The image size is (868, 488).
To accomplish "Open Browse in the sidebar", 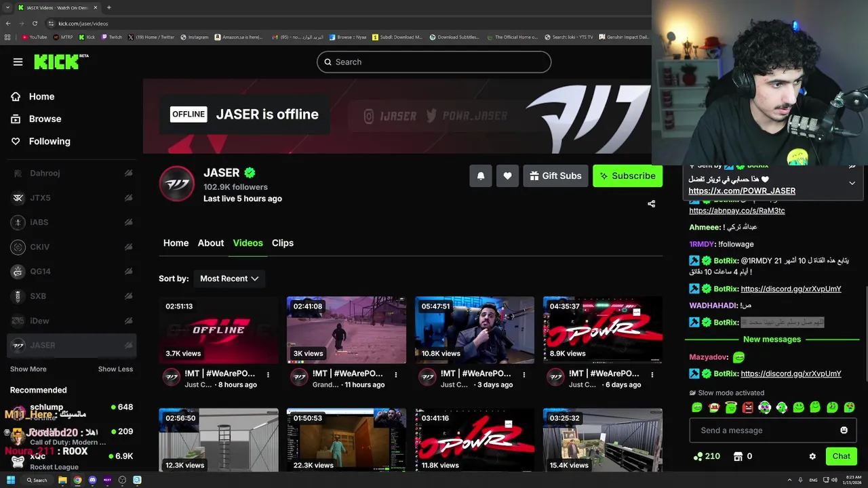I will (45, 119).
